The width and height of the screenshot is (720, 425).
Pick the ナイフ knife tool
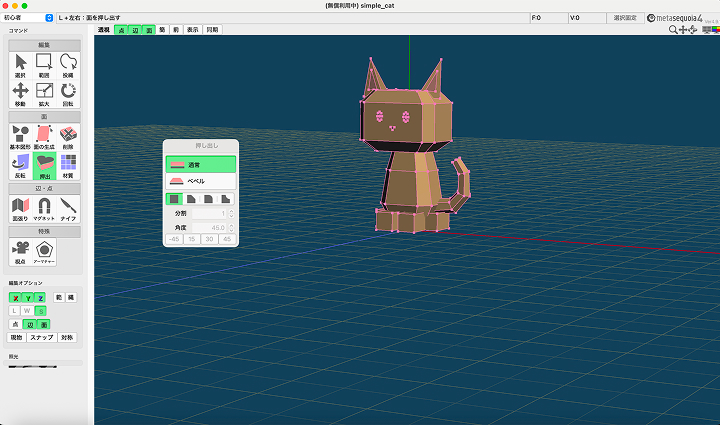[68, 209]
